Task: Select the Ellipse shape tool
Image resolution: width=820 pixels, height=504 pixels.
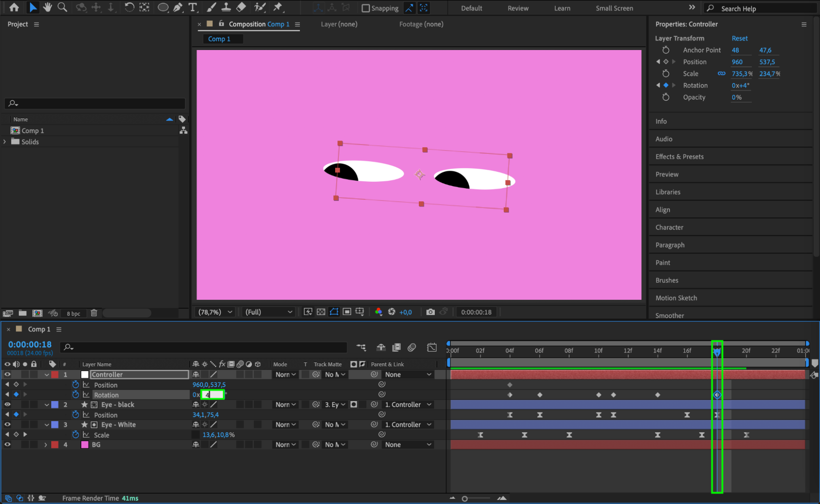Action: (163, 7)
